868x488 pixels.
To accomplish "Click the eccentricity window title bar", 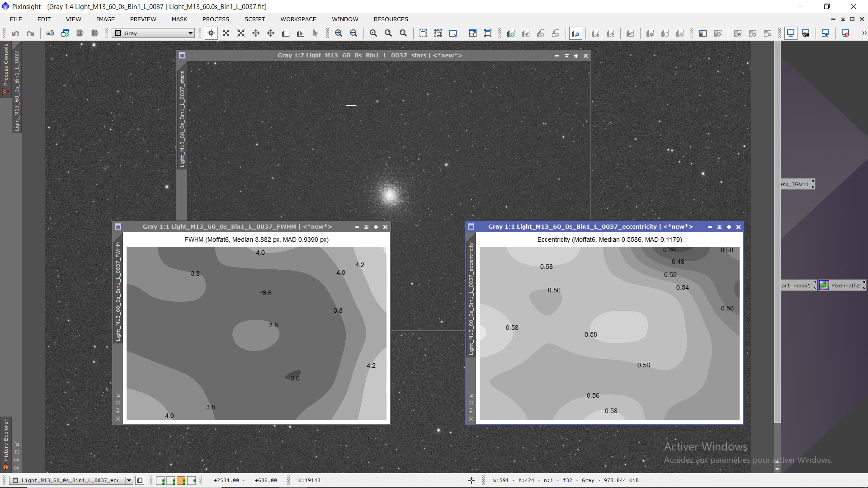I will [588, 227].
